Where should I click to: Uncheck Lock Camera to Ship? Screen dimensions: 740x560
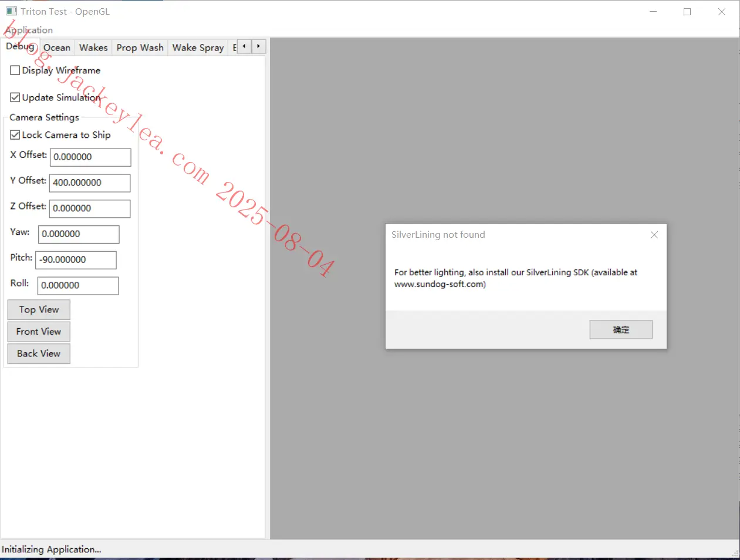[15, 135]
